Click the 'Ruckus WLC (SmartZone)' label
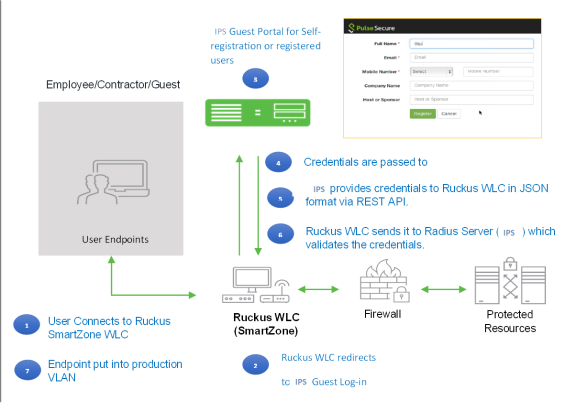576x411 pixels. pos(266,324)
